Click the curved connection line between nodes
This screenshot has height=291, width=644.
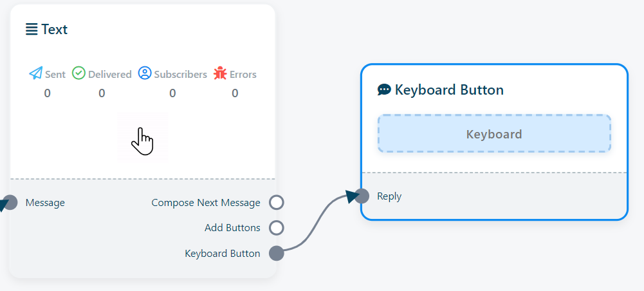[x=317, y=222]
